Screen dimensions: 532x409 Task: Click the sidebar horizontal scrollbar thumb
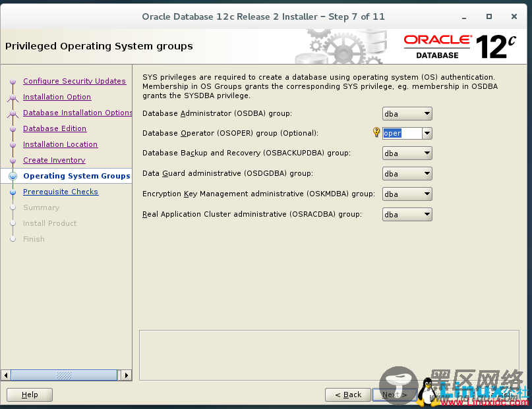click(64, 375)
